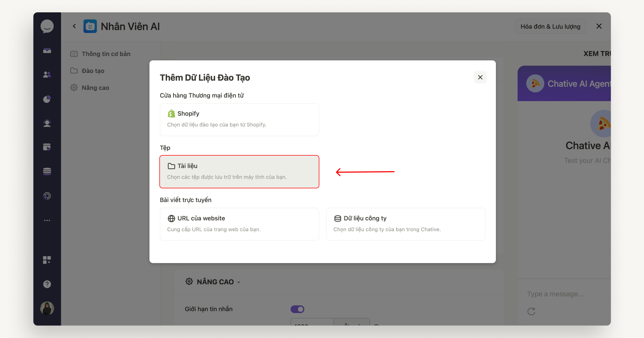Open the apps grid plus icon
Image resolution: width=644 pixels, height=338 pixels.
tap(47, 260)
